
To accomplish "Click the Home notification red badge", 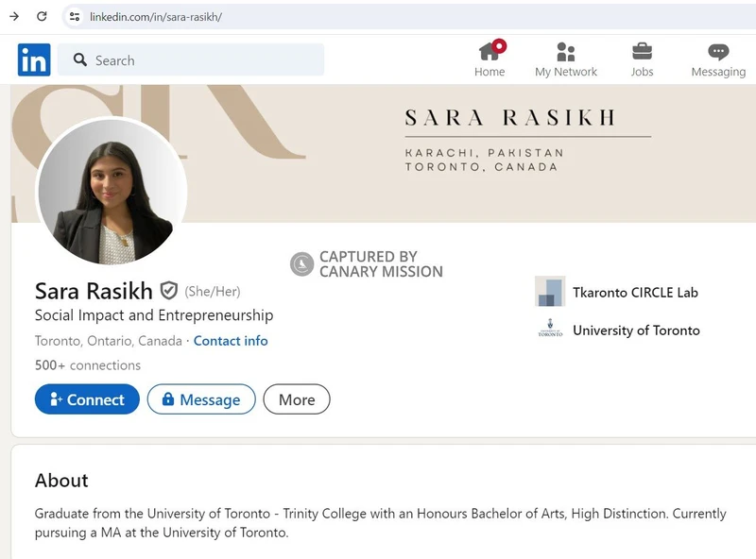I will [x=500, y=45].
